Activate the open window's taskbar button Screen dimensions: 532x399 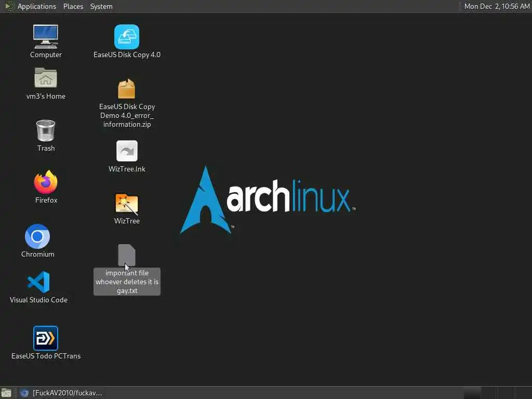tap(61, 393)
